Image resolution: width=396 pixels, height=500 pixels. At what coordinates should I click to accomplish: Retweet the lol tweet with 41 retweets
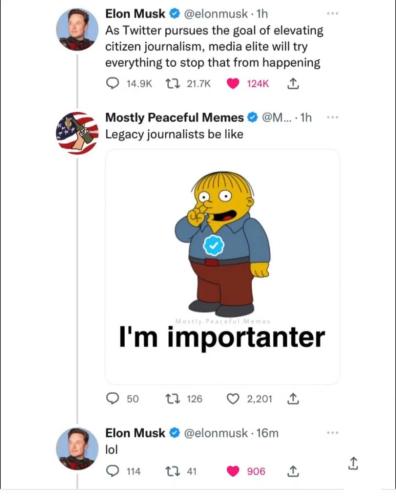click(173, 471)
